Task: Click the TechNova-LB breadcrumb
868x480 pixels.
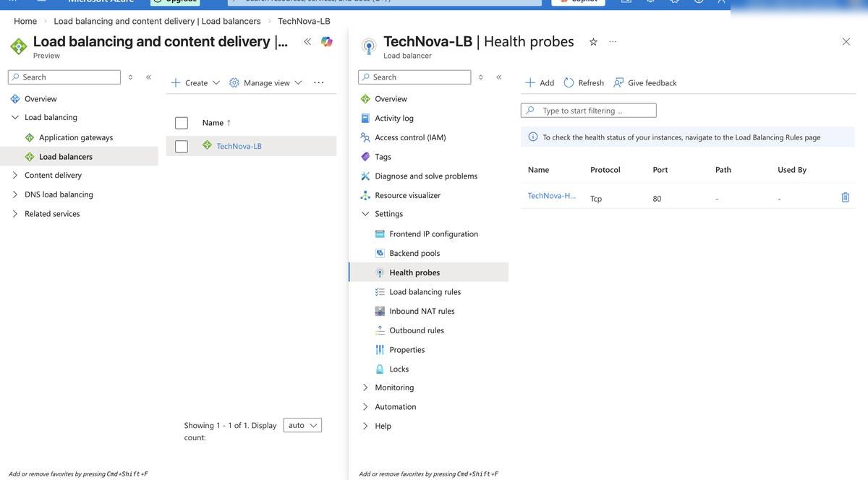Action: pos(304,21)
